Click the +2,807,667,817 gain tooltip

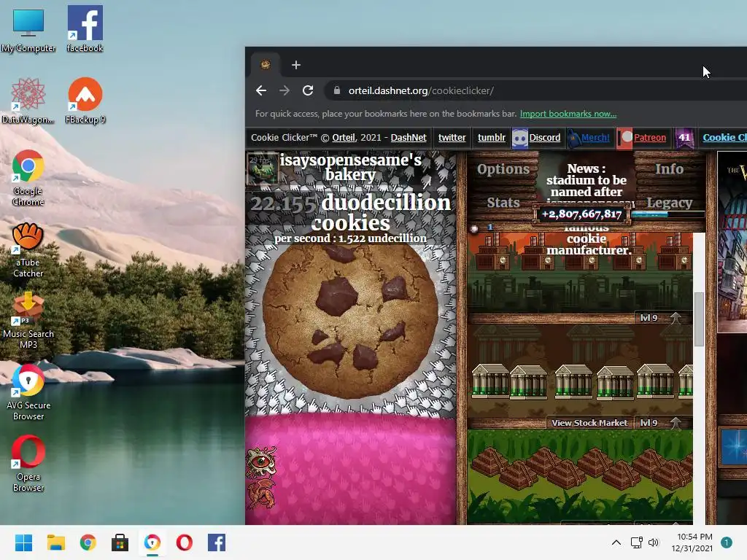pos(581,214)
